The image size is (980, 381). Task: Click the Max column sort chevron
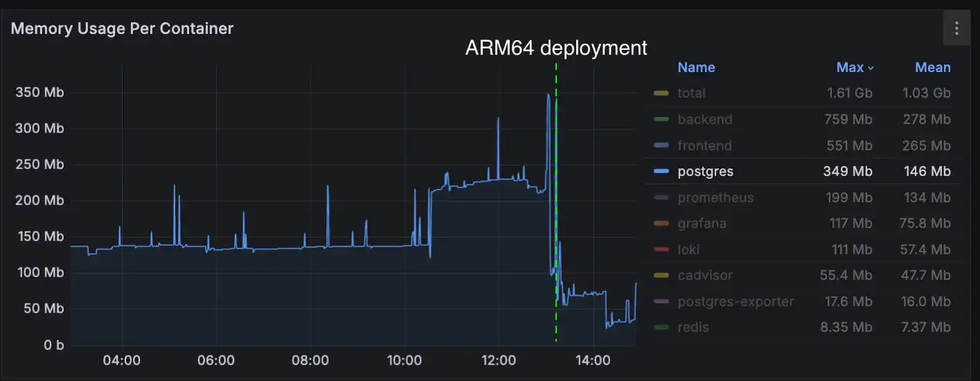tap(871, 68)
